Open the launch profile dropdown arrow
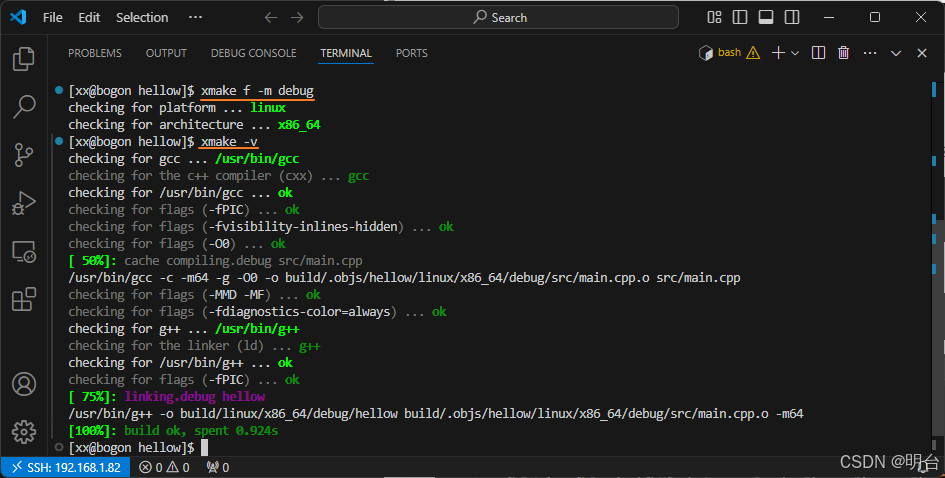Image resolution: width=945 pixels, height=478 pixels. [795, 53]
